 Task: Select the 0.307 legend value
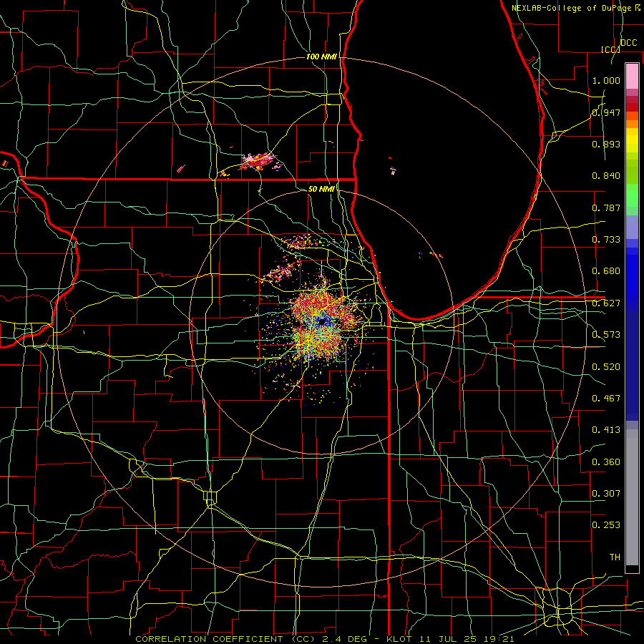coord(606,494)
